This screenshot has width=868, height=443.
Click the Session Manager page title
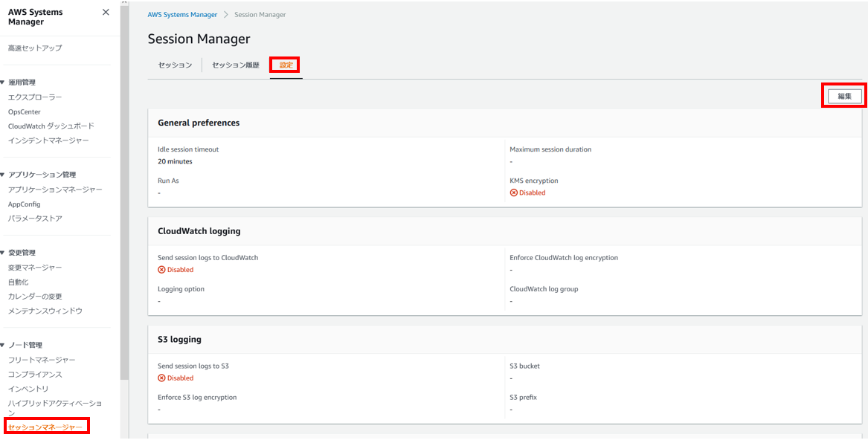click(199, 39)
